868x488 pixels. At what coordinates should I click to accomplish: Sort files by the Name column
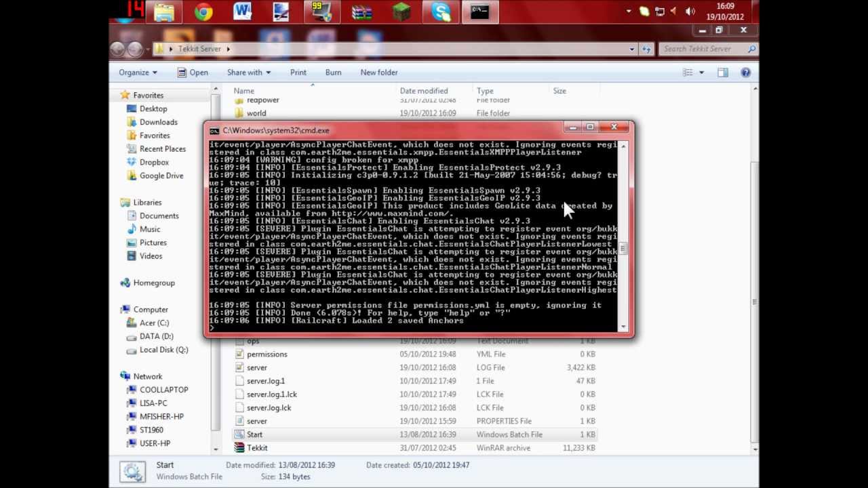pyautogui.click(x=244, y=91)
